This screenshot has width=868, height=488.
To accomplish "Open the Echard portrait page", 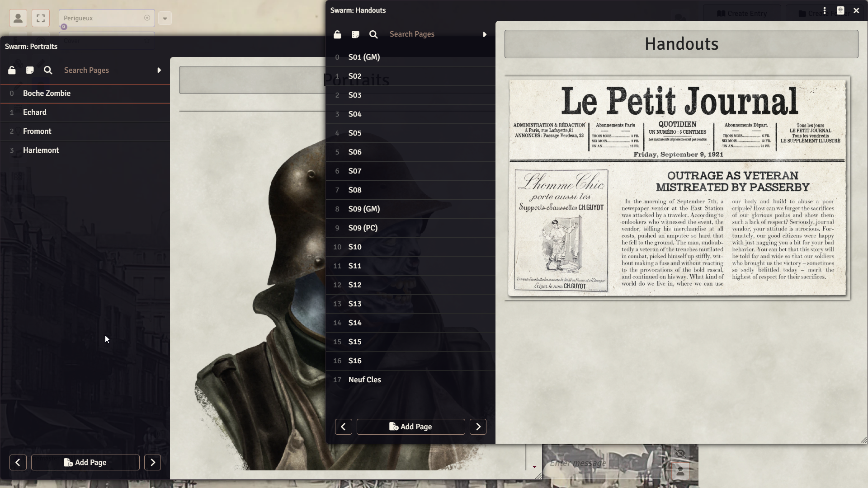I will click(x=85, y=113).
